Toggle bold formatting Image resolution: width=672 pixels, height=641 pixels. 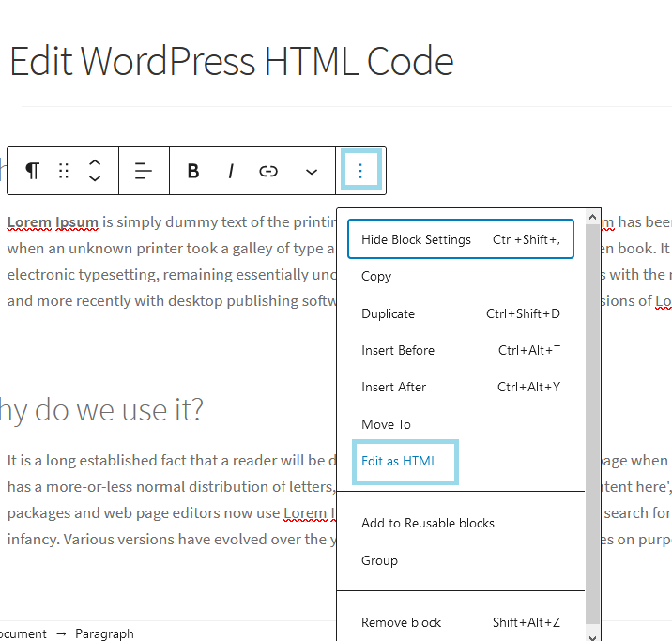point(193,171)
